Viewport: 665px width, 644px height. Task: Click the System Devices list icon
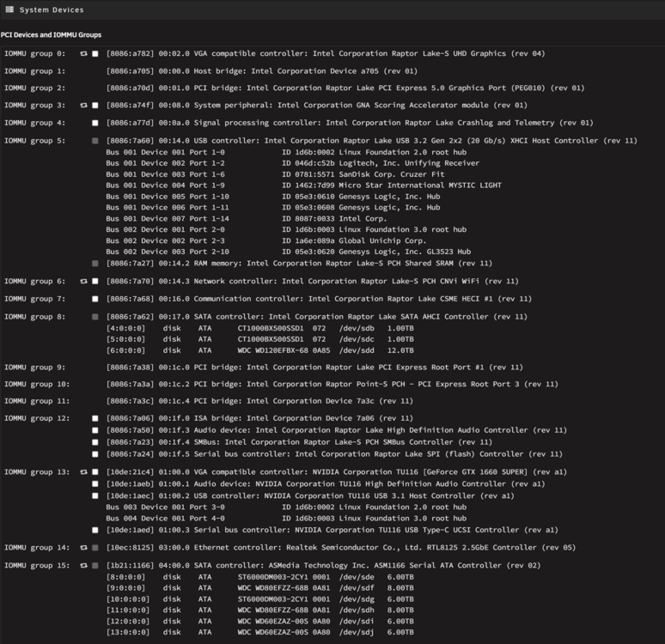click(9, 9)
